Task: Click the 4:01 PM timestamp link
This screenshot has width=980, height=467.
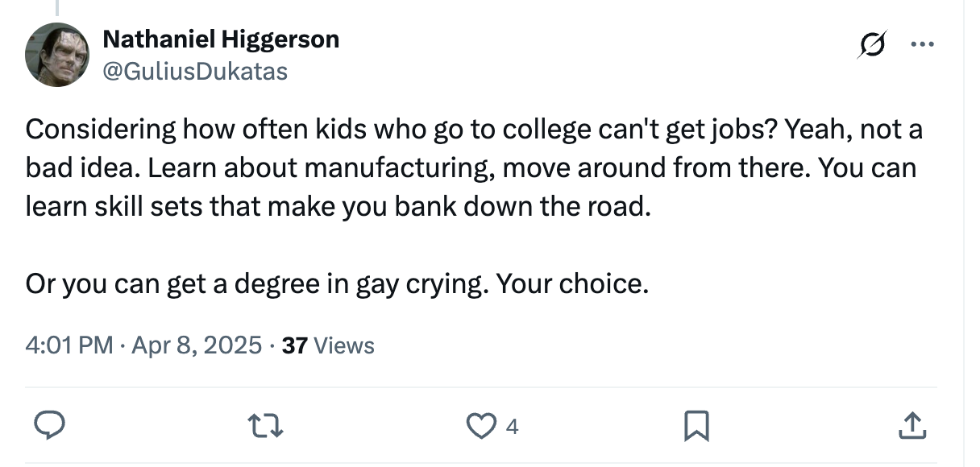Action: pos(68,345)
